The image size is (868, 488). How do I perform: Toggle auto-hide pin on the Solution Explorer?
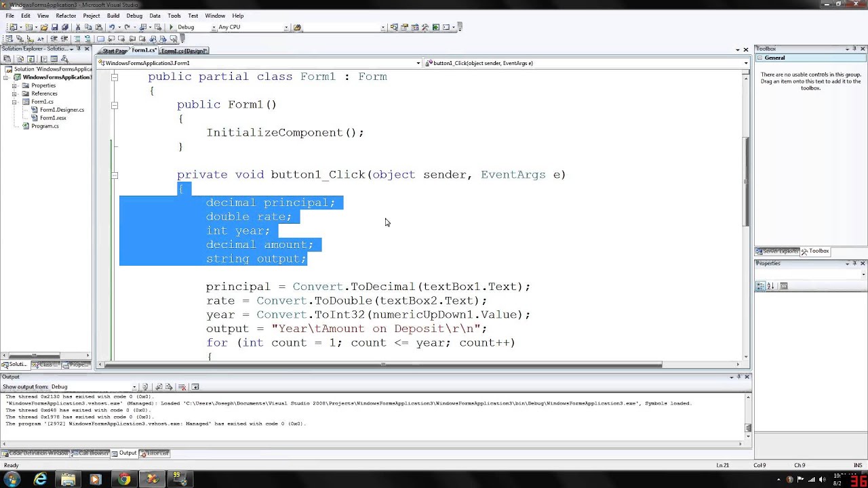[79, 49]
